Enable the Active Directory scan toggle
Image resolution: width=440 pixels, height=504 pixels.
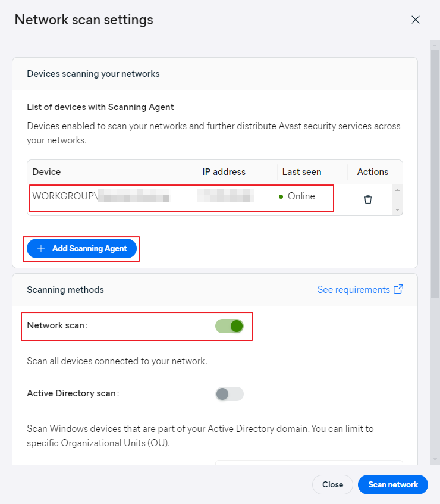pyautogui.click(x=230, y=394)
